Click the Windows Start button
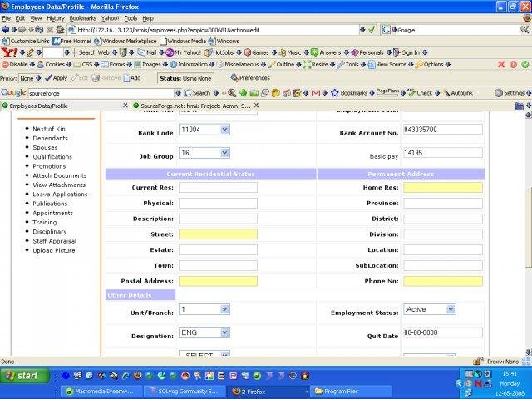Image resolution: width=532 pixels, height=399 pixels. click(24, 376)
